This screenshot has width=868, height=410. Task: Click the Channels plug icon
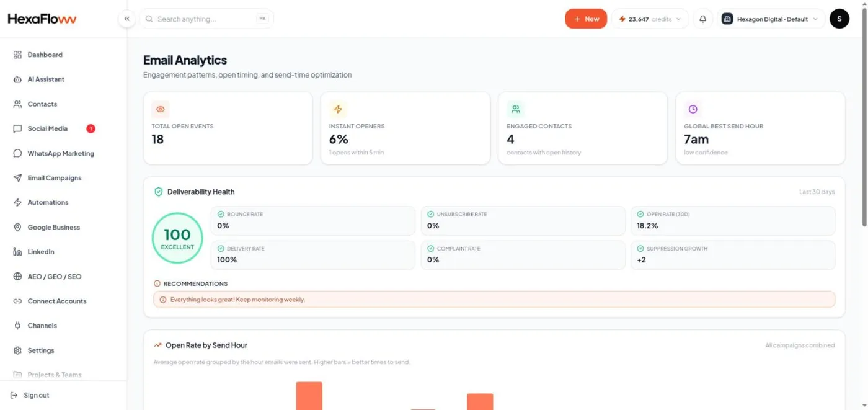pos(17,326)
